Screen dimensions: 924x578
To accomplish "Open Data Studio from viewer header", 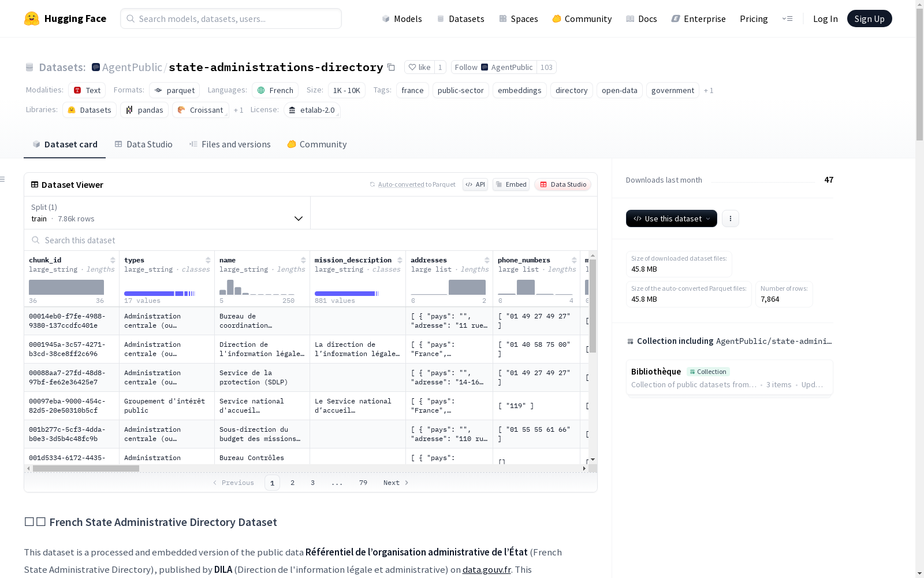I will 563,184.
